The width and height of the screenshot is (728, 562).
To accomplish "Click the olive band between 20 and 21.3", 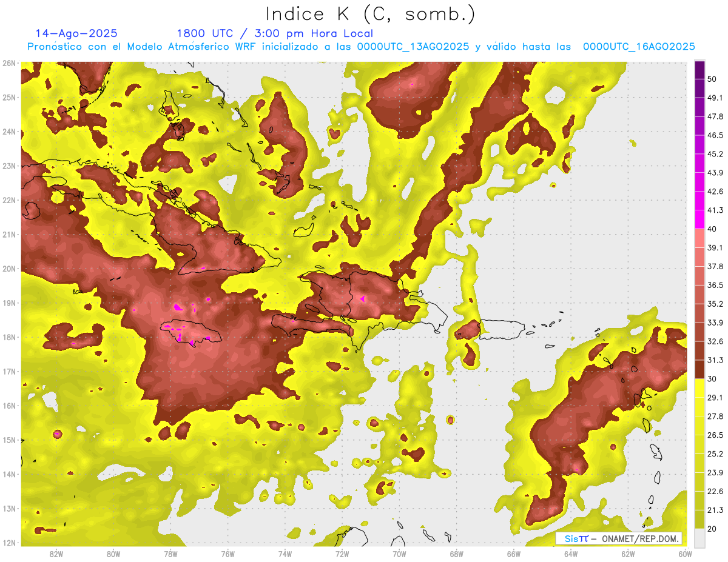I will click(699, 519).
